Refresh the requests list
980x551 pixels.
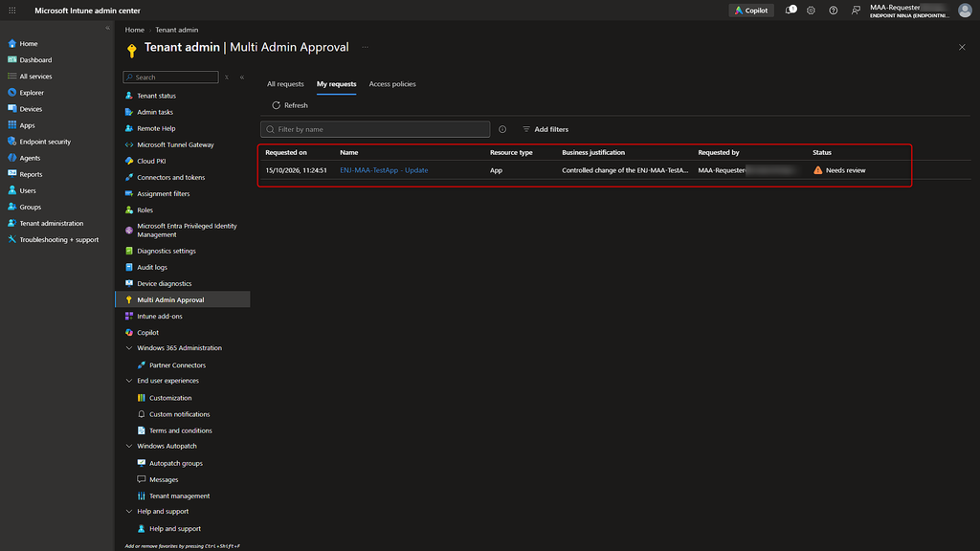tap(290, 105)
